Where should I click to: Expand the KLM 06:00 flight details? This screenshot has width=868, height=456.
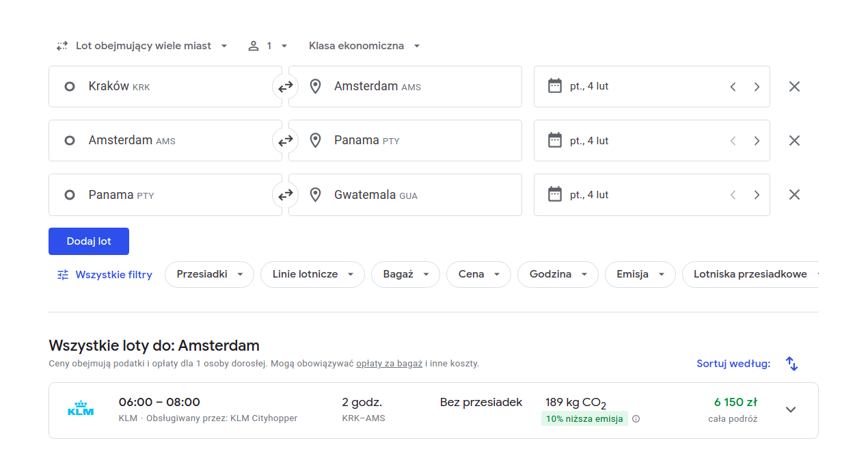click(x=791, y=410)
